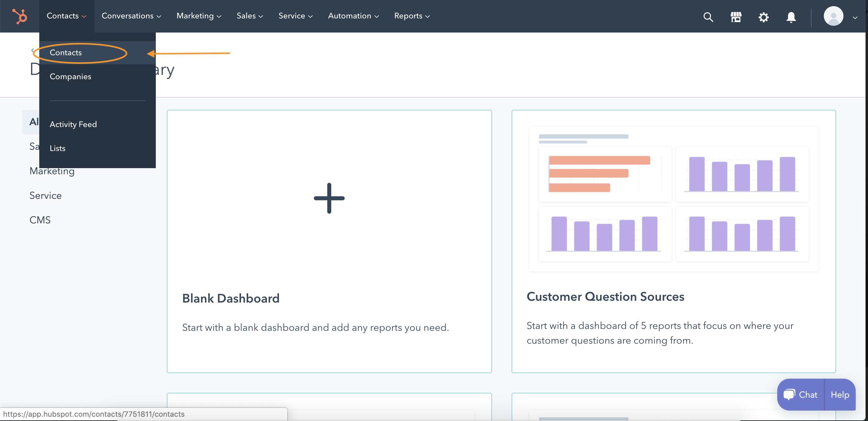The image size is (868, 421).
Task: Click the user avatar icon
Action: point(833,16)
